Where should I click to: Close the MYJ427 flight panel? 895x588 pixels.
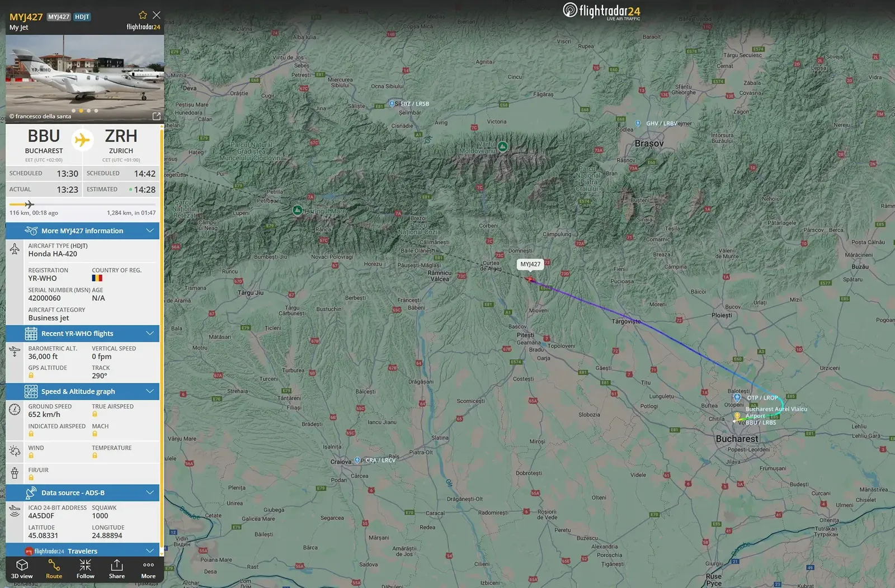[157, 15]
